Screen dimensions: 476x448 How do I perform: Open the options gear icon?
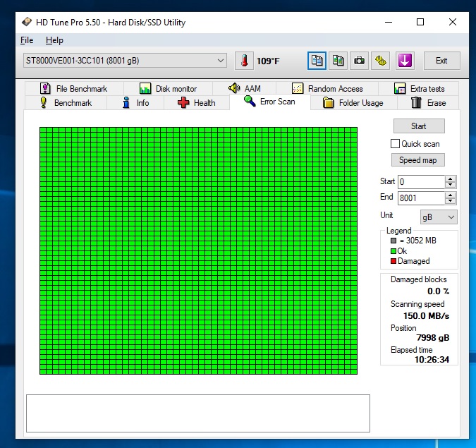(381, 61)
